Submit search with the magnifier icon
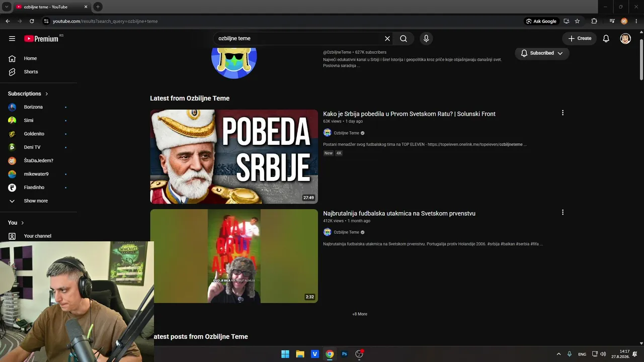This screenshot has height=362, width=644. (x=404, y=39)
